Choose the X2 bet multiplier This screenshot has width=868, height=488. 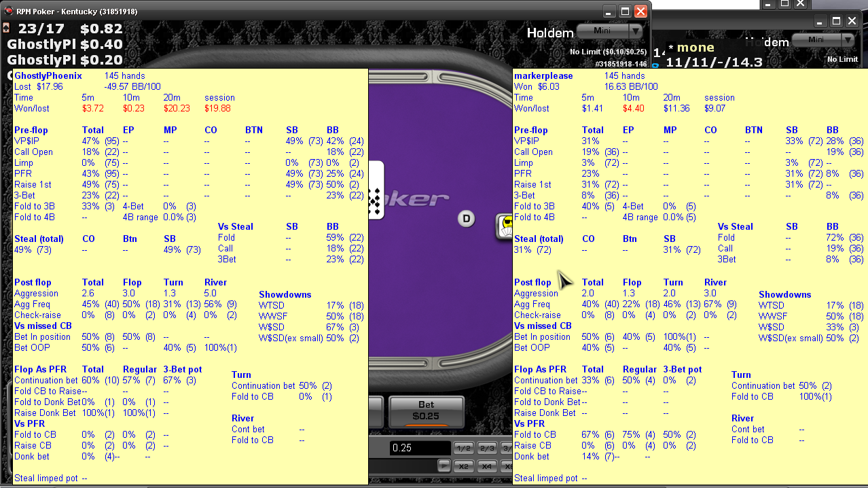coord(464,466)
